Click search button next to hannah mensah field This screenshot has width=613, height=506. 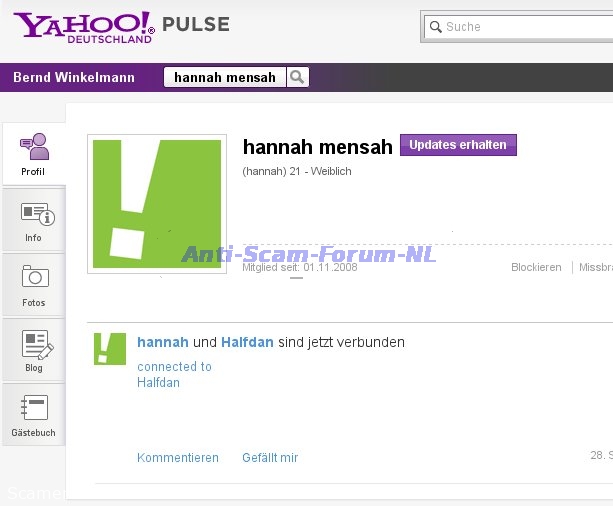point(297,77)
